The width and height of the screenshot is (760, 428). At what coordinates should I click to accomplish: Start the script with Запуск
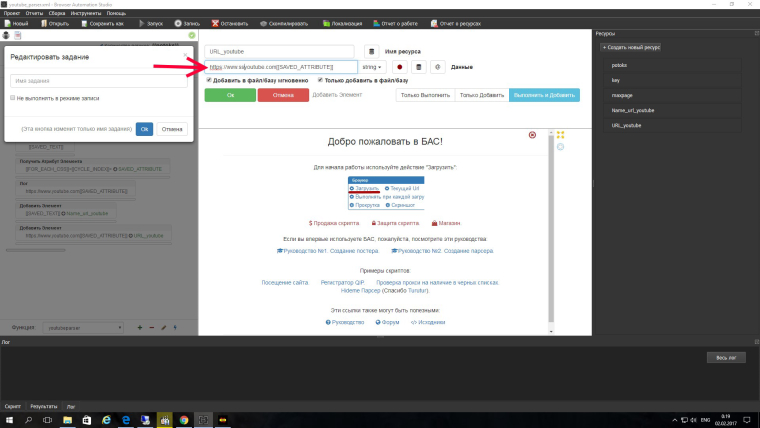tap(151, 23)
